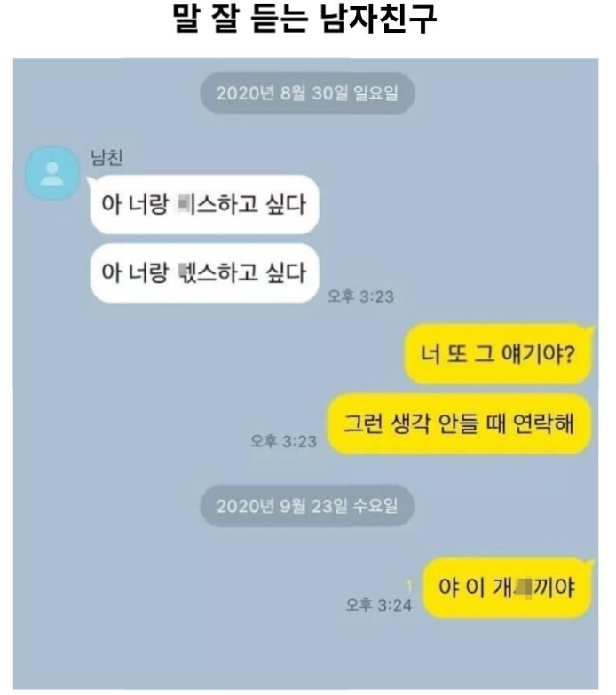Image resolution: width=616 pixels, height=695 pixels.
Task: Select the sender name 남친
Action: point(107,157)
